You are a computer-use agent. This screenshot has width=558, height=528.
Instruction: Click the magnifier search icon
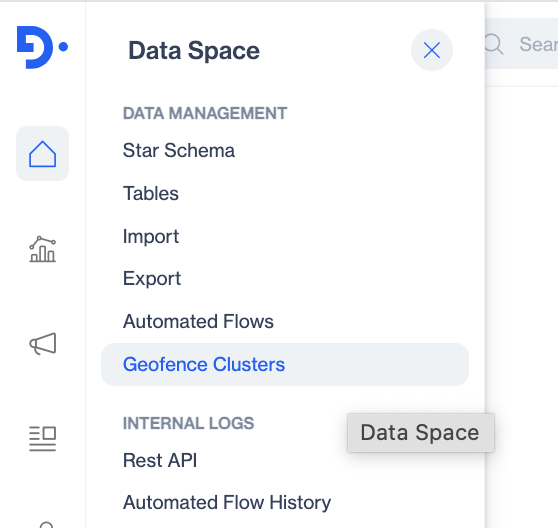click(494, 44)
